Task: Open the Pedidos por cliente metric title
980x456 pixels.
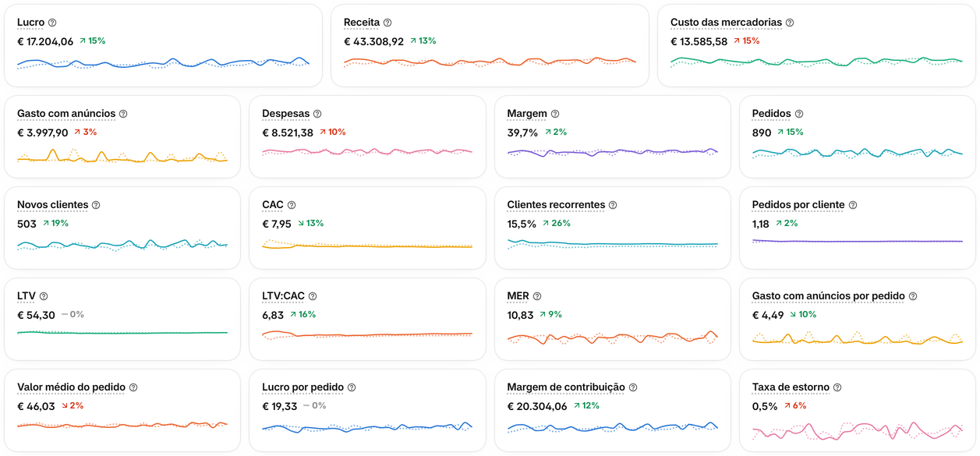Action: 798,205
